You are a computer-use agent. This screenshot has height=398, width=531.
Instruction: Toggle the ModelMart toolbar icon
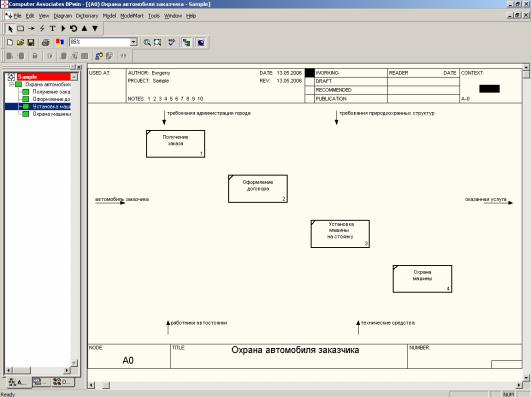point(201,42)
